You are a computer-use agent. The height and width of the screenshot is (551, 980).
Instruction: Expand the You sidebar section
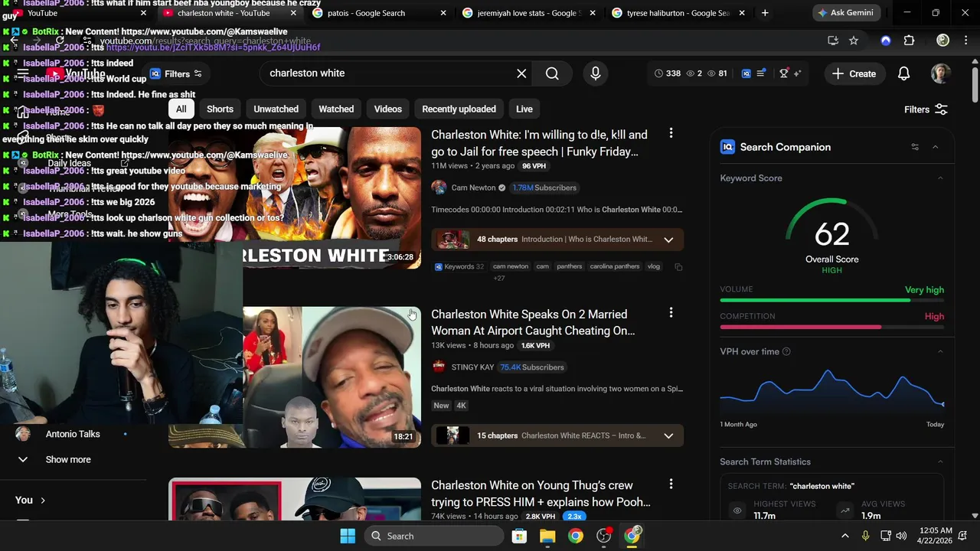(x=31, y=500)
